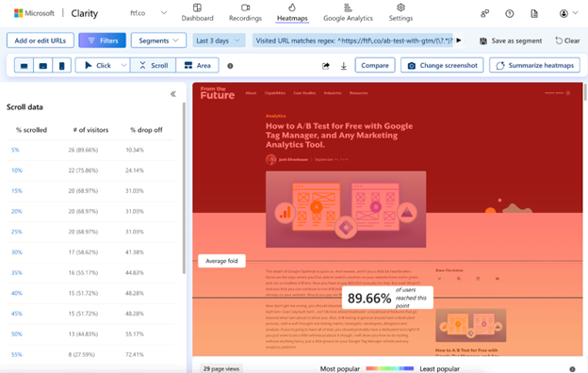This screenshot has width=588, height=373.
Task: Select the 10% scrolled row
Action: click(x=90, y=170)
